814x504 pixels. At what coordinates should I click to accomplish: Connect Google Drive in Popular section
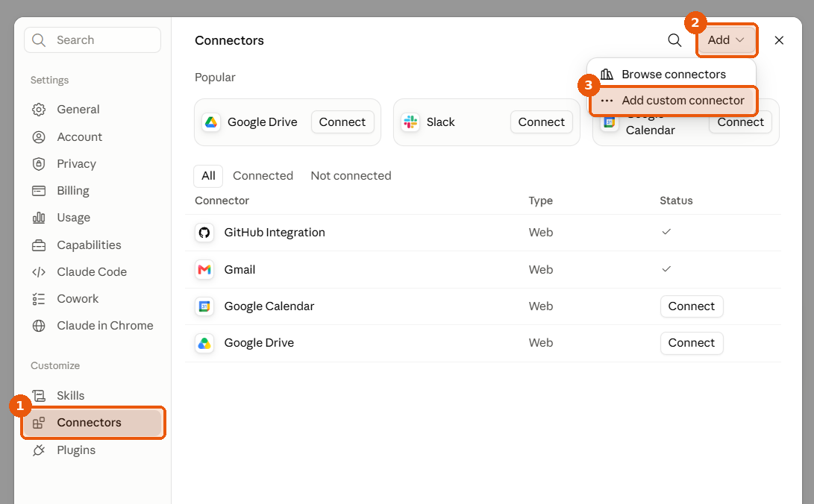[x=342, y=122]
